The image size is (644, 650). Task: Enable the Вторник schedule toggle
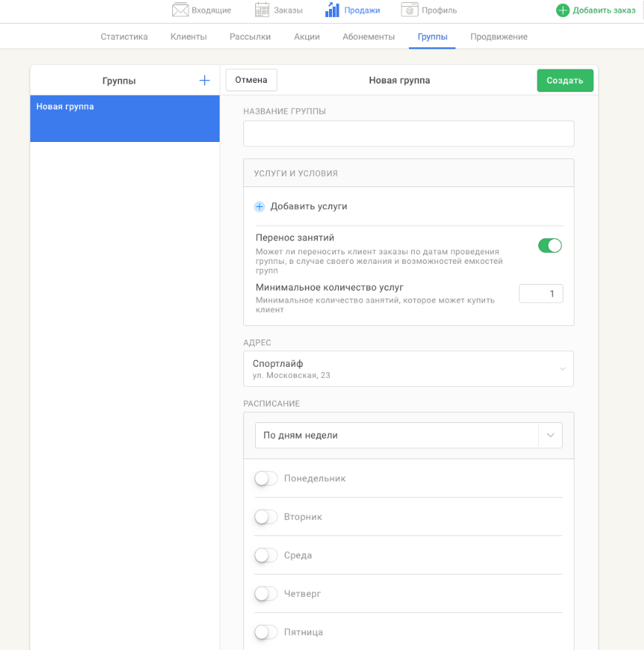(x=265, y=517)
